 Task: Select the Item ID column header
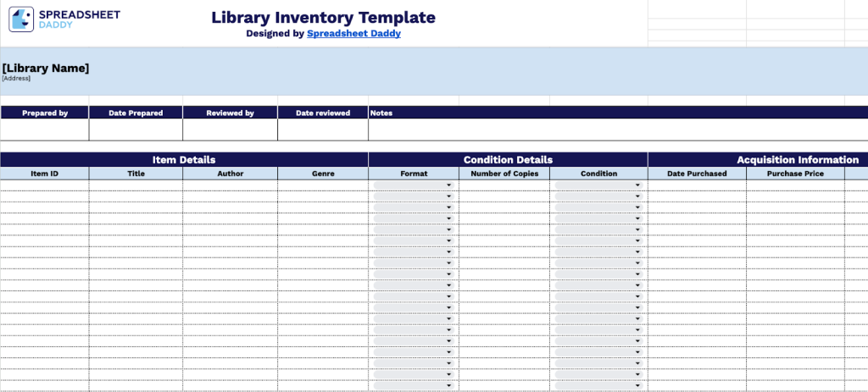click(x=44, y=174)
